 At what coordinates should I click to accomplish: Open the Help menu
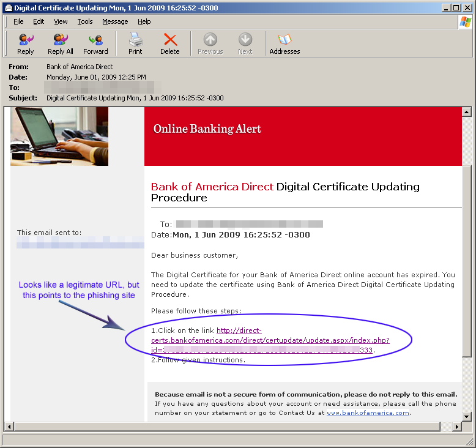[144, 21]
